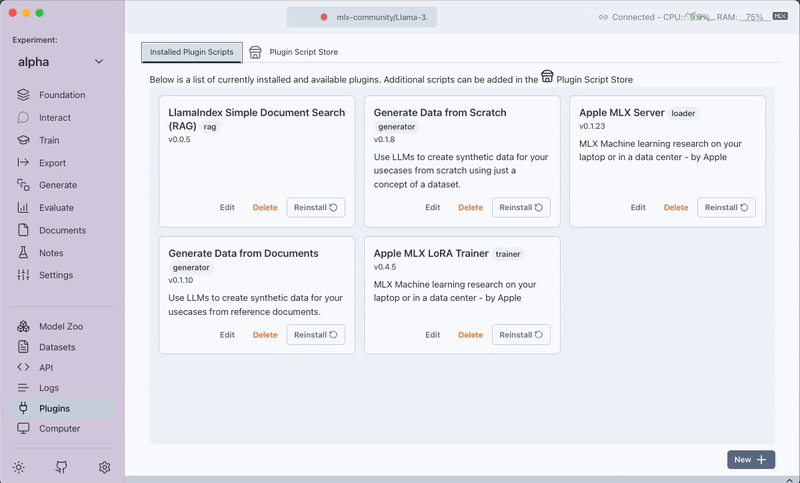Open the Datasets section
Viewport: 800px width, 483px height.
coord(57,347)
